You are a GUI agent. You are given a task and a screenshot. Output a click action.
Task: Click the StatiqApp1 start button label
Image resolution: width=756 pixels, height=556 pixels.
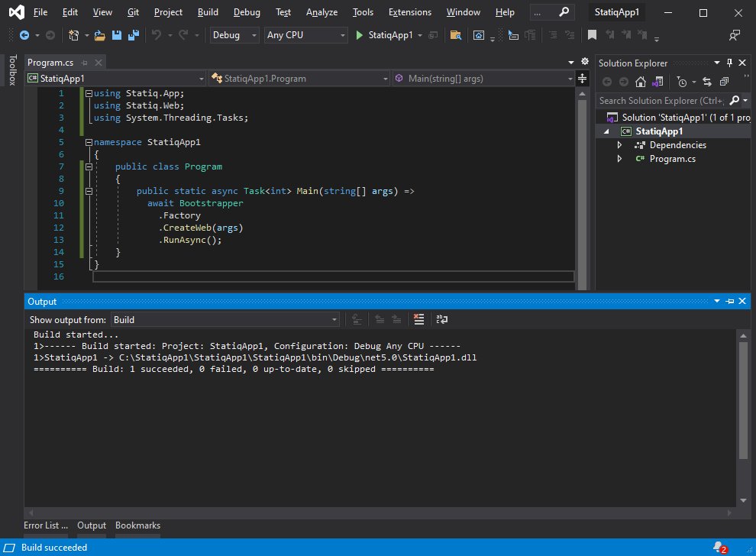tap(390, 35)
